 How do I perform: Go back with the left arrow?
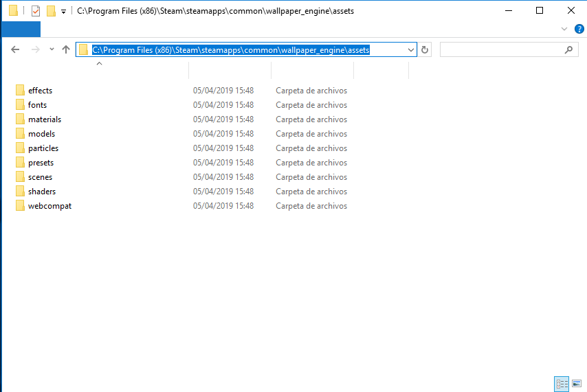pyautogui.click(x=15, y=49)
